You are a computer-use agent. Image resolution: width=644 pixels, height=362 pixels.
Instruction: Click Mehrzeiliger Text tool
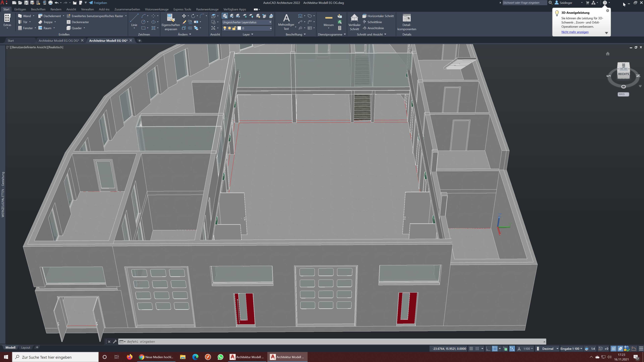coord(286,22)
